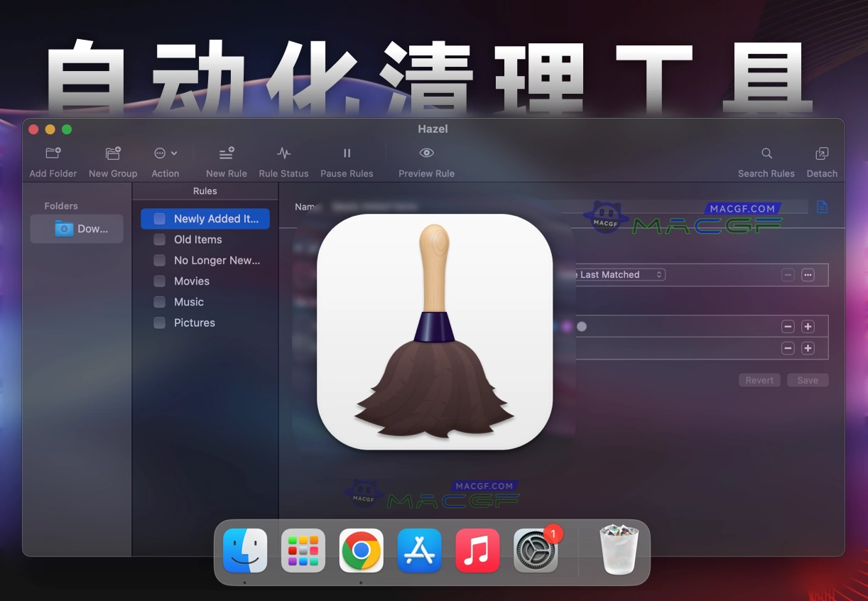868x601 pixels.
Task: Select the Downloads folder in Folders sidebar
Action: pos(77,229)
